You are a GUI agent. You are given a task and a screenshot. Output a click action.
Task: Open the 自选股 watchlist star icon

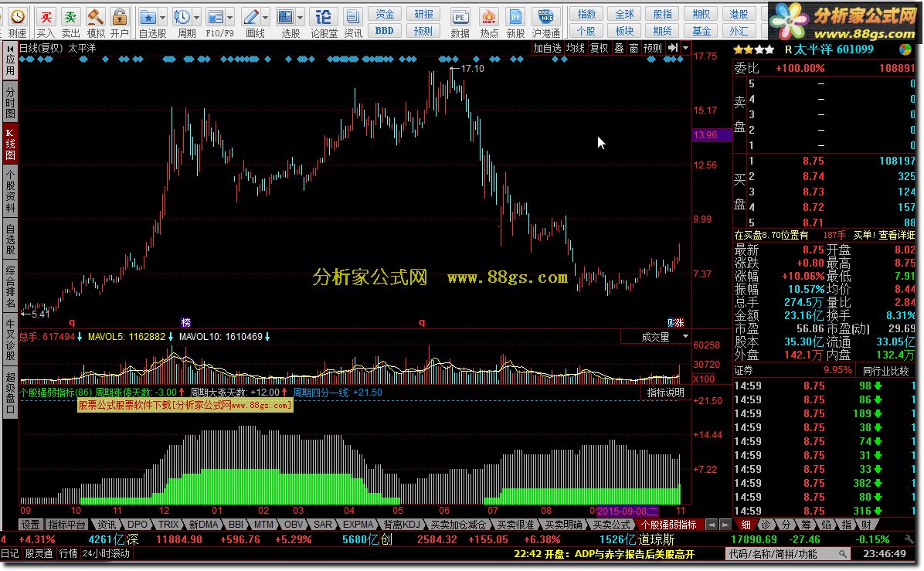[x=148, y=16]
